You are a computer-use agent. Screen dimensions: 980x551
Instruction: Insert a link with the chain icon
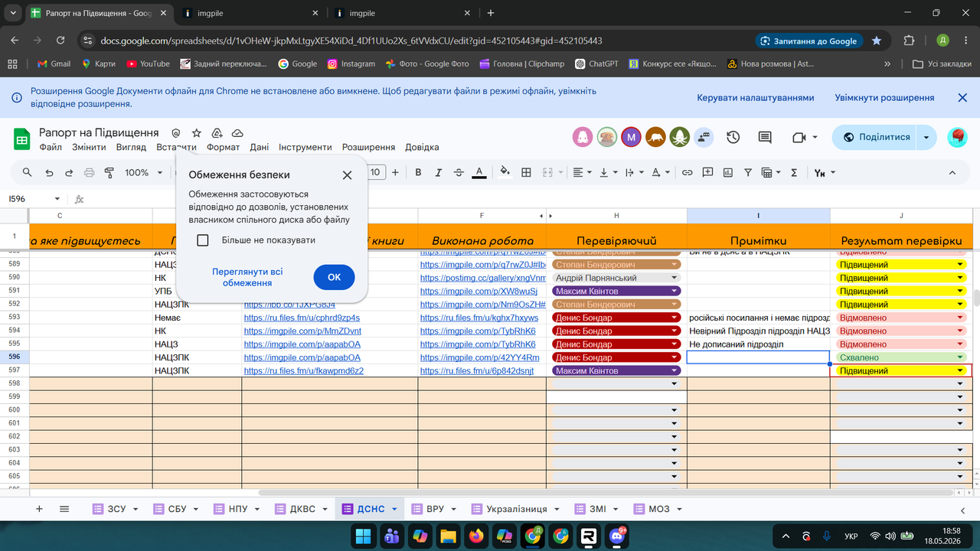pyautogui.click(x=687, y=173)
